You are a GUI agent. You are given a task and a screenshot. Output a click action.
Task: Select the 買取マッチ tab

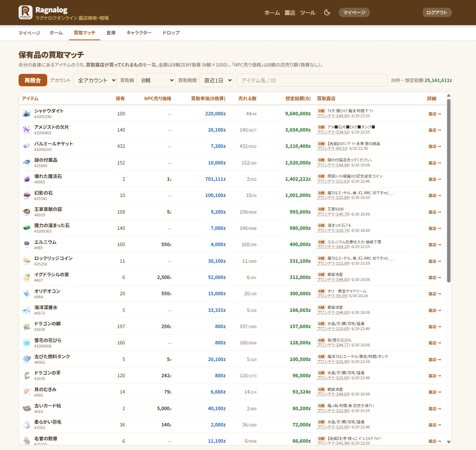point(84,33)
